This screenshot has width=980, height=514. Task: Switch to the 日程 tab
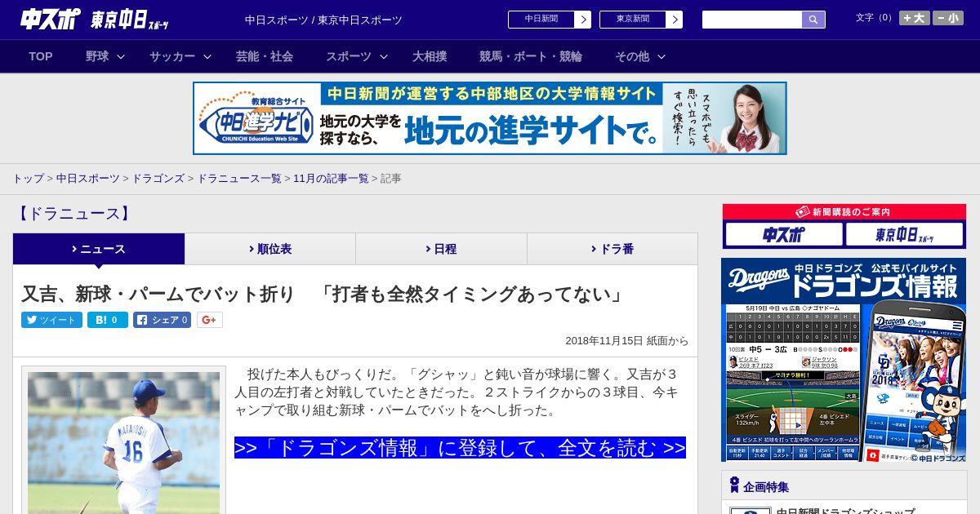tap(441, 249)
